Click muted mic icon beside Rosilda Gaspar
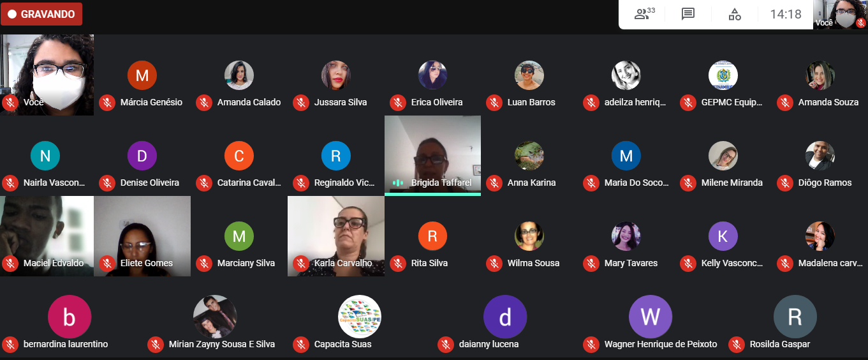The height and width of the screenshot is (360, 868). 737,344
